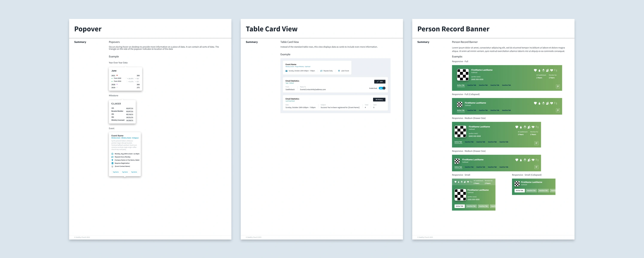Click the group of people icon on the banner
Screen dimensions: 644x258
(547, 70)
